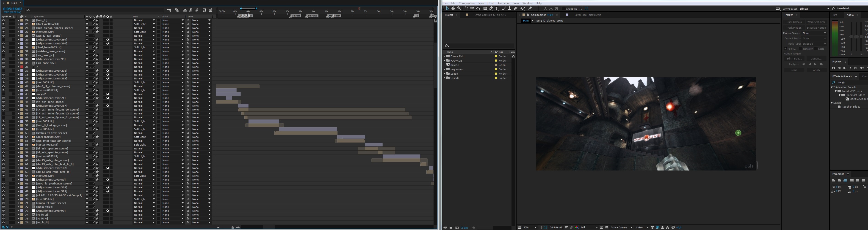Viewport: 868px width, 230px height.
Task: Select the Zoom magnifier tool
Action: [x=459, y=8]
